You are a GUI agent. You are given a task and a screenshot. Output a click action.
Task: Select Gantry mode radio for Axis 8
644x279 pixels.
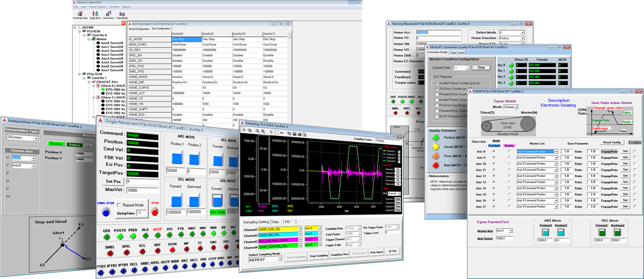[509, 151]
